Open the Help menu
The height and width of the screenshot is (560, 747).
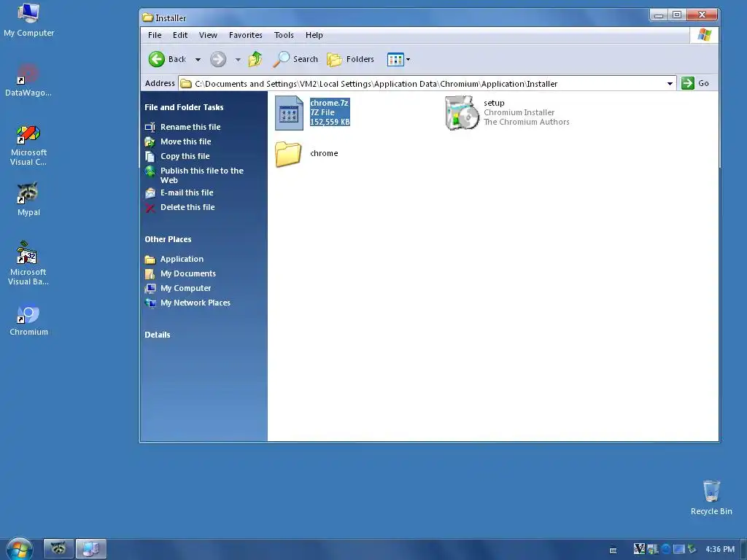click(x=314, y=35)
